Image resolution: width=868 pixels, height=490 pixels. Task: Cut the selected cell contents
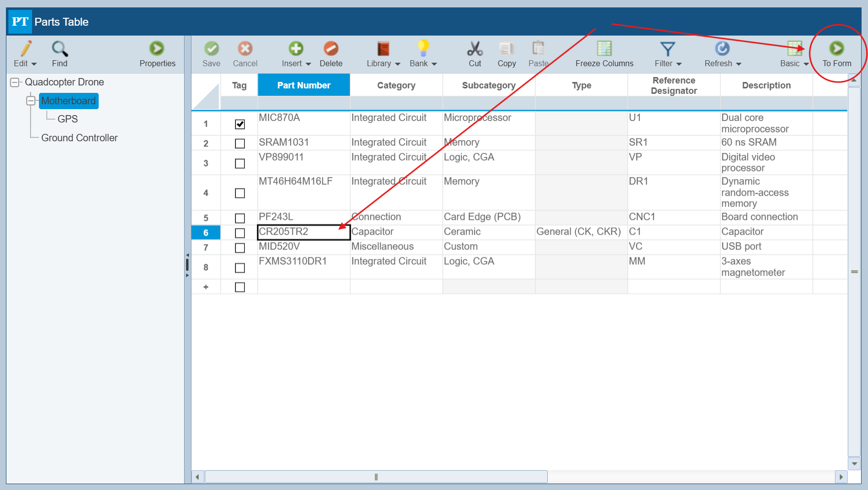475,53
